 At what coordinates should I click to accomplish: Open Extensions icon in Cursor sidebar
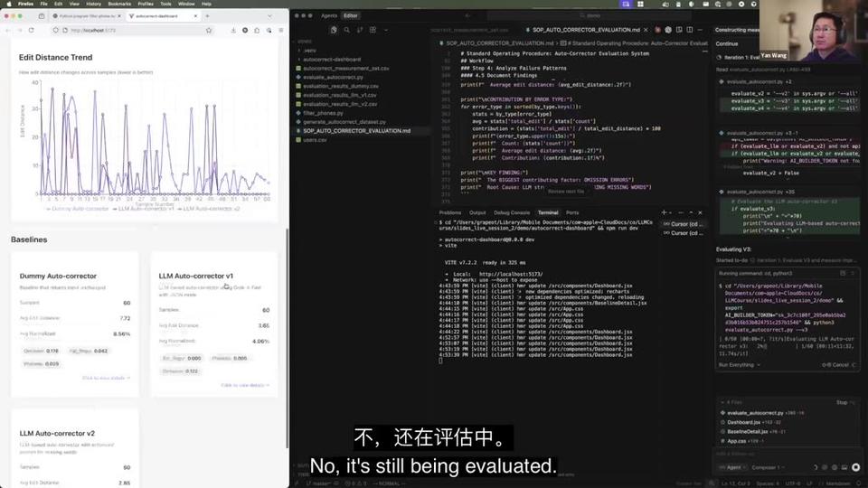[373, 30]
